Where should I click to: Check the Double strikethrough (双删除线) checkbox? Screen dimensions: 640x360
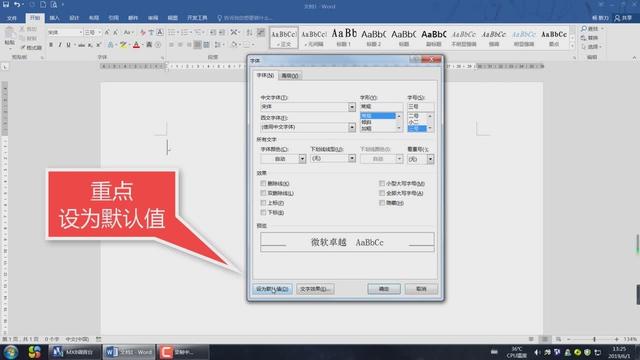[263, 193]
